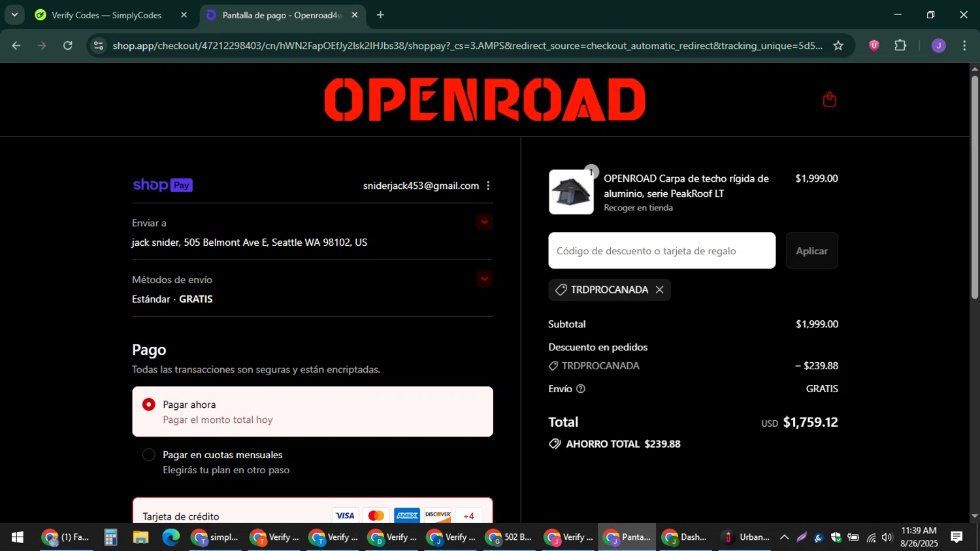Screen dimensions: 980x551
Task: Click the Shop Pay logo
Action: [x=163, y=185]
